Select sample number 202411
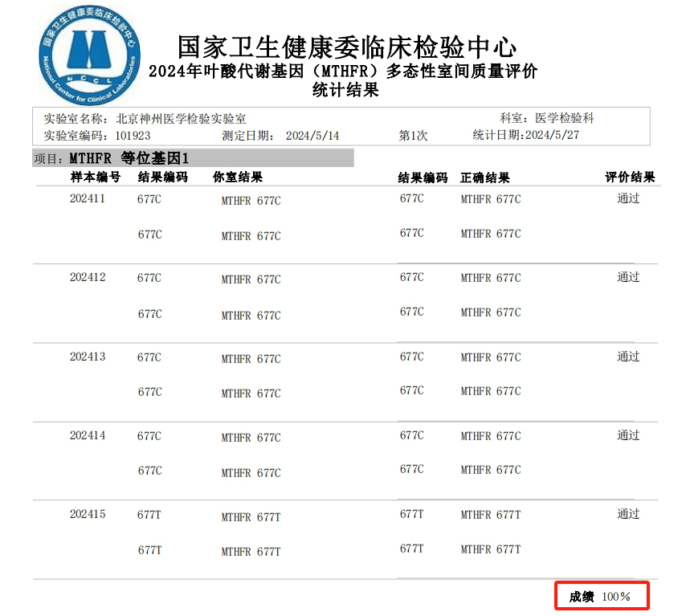Image resolution: width=686 pixels, height=616 pixels. pyautogui.click(x=87, y=198)
